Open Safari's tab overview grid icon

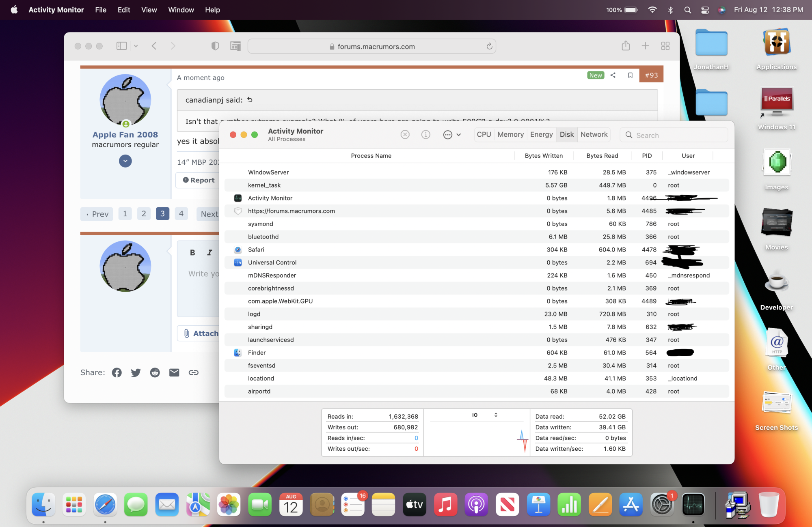click(x=665, y=46)
